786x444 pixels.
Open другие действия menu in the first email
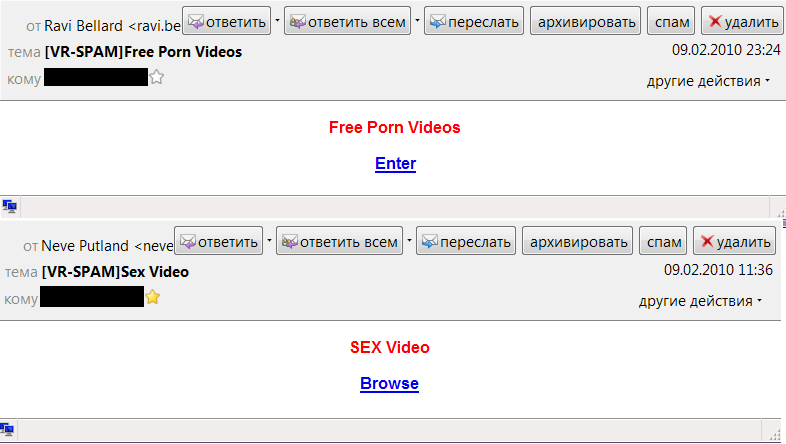point(708,81)
